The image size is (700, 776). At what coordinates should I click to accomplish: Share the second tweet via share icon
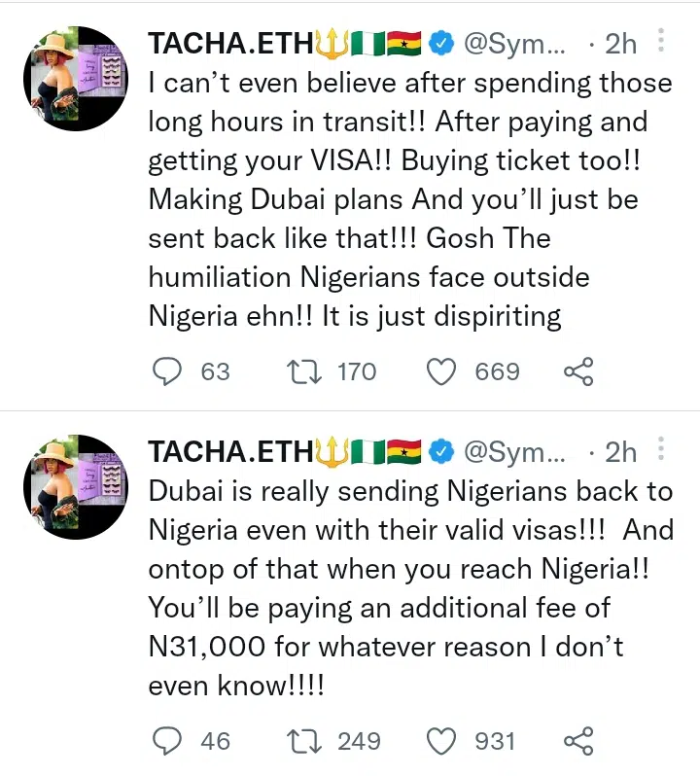click(577, 741)
